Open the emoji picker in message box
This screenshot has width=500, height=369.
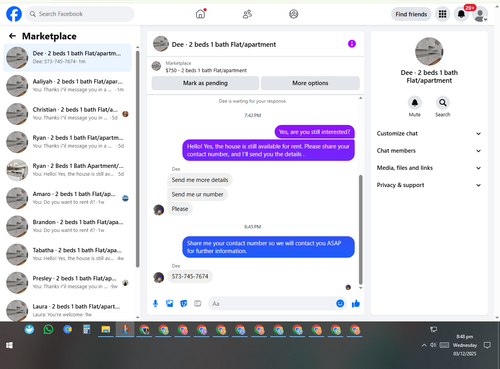point(340,303)
